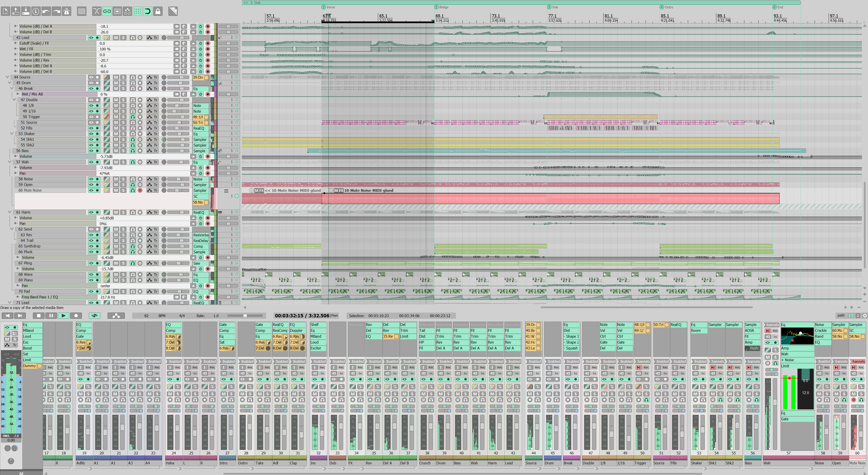Image resolution: width=868 pixels, height=475 pixels.
Task: Open Project Settings info icon
Action: (36, 12)
